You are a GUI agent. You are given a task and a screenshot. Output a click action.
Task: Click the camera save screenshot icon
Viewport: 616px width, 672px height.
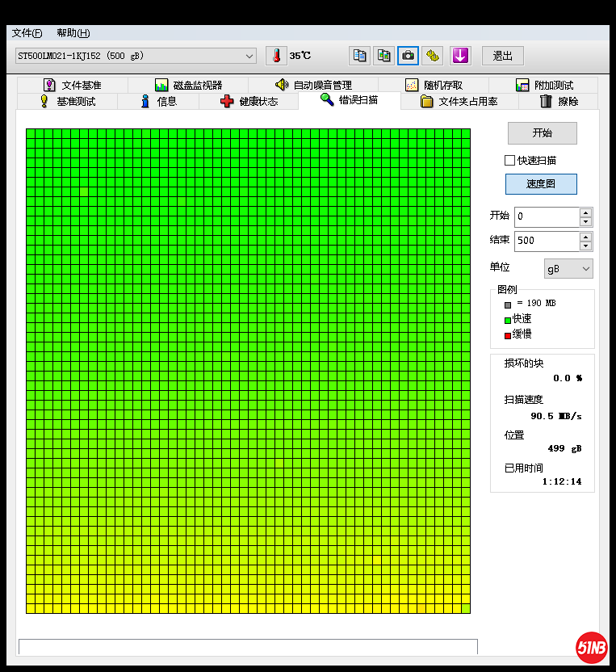(x=409, y=56)
